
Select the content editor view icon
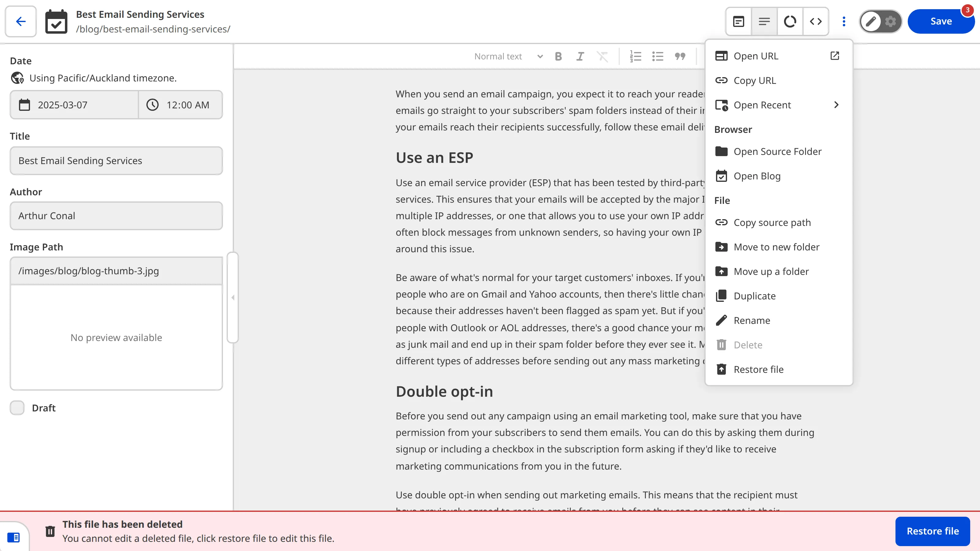(764, 21)
